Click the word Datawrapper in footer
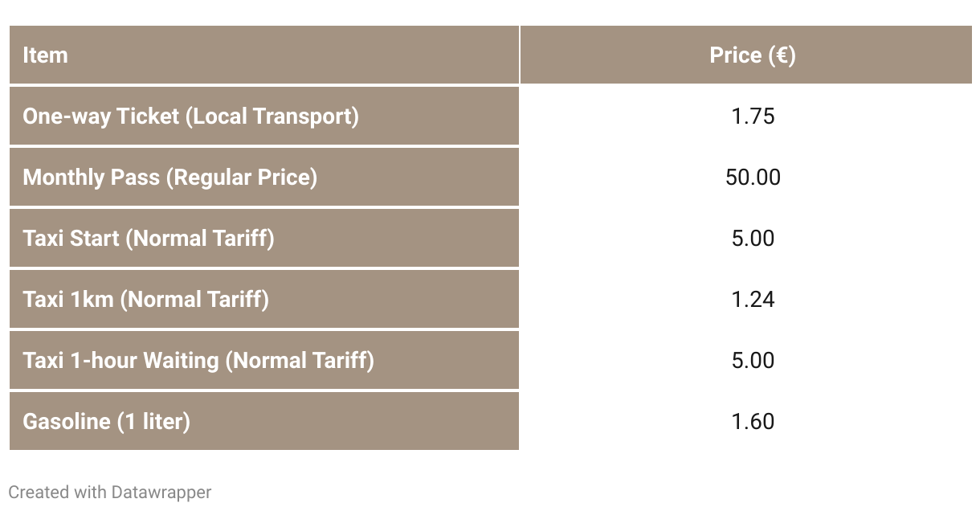Screen dimensions: 980x511 pos(161,492)
